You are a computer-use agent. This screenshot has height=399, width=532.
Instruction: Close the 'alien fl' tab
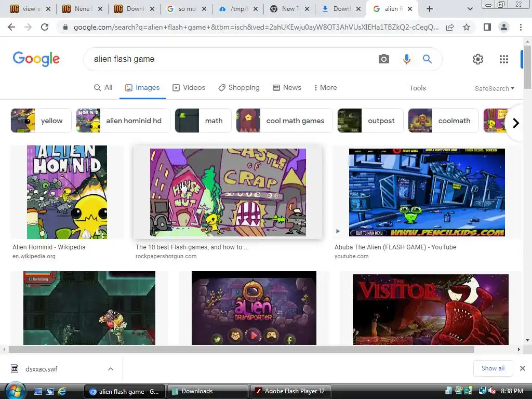pos(410,9)
